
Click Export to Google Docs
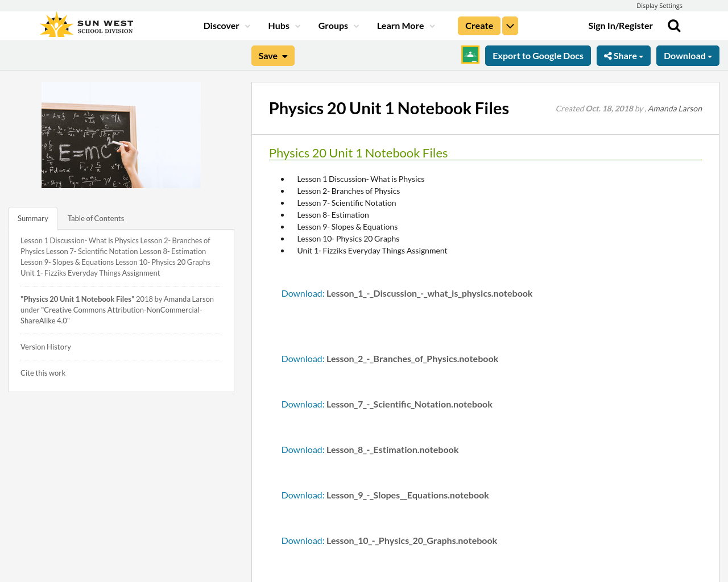[538, 55]
